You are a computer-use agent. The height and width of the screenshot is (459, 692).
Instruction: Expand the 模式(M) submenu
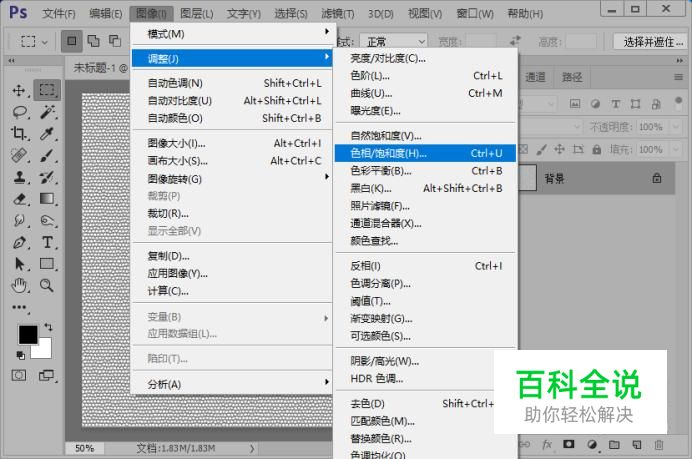[232, 34]
